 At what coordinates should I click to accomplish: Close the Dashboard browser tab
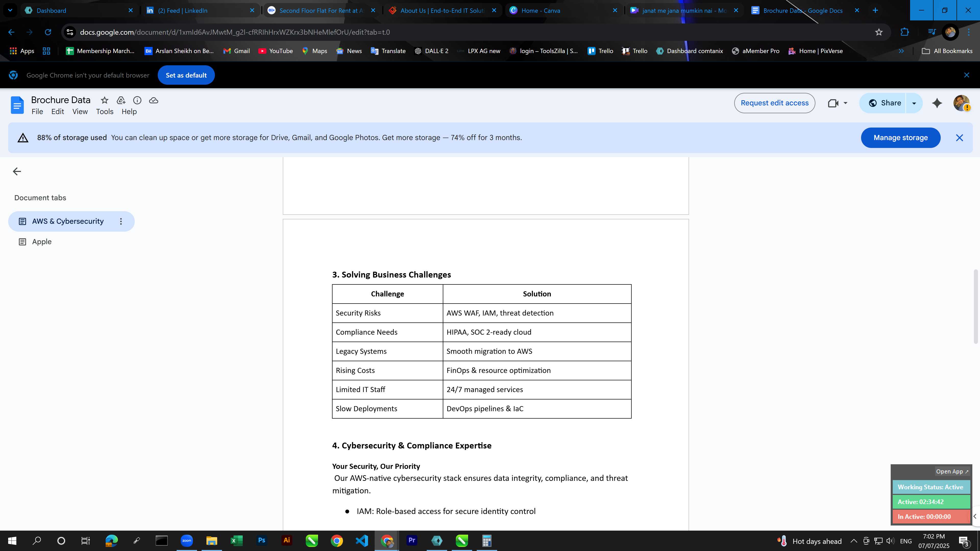130,10
